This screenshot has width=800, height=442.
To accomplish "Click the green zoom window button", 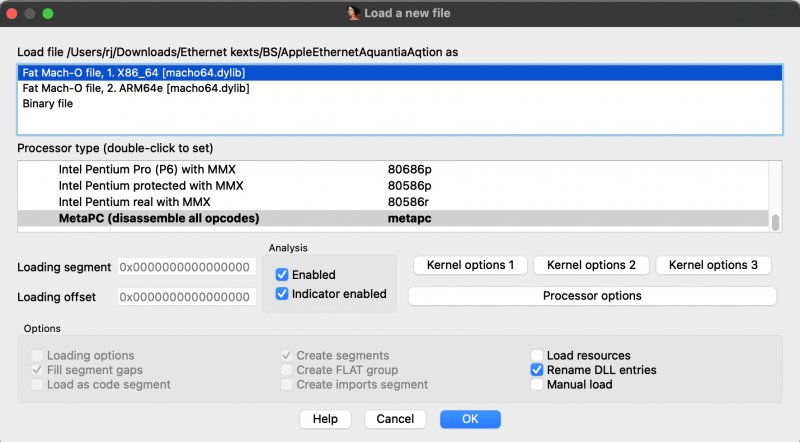I will click(x=48, y=14).
